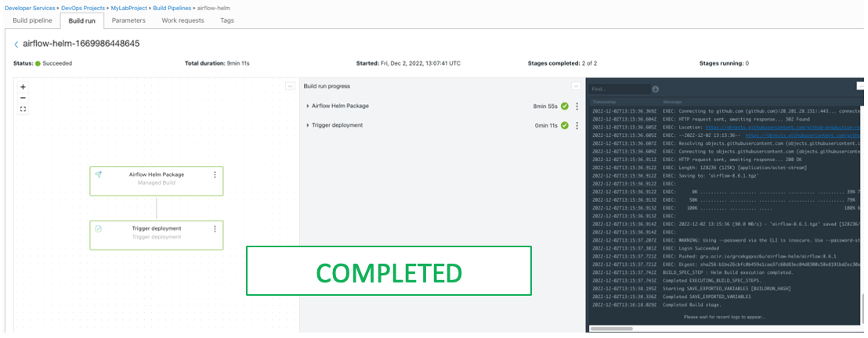The height and width of the screenshot is (338, 868).
Task: Click the paper-plane icon on Managed Build node
Action: [x=98, y=174]
